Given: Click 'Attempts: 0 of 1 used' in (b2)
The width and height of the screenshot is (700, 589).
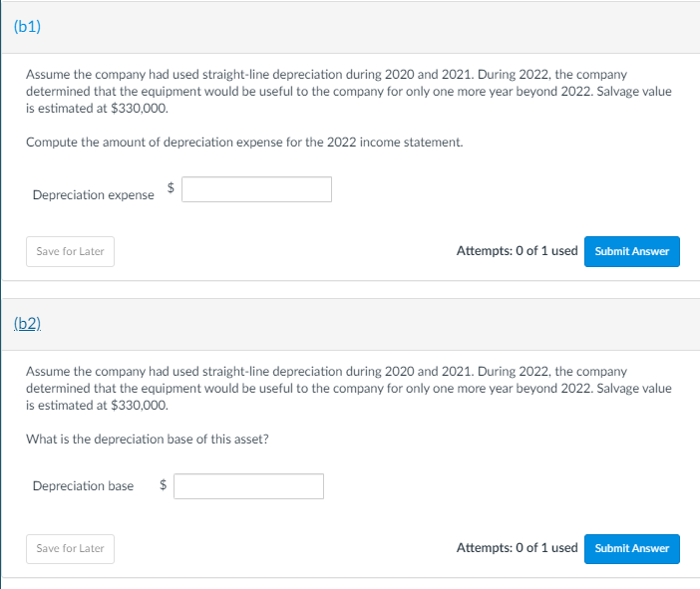Looking at the screenshot, I should tap(517, 547).
